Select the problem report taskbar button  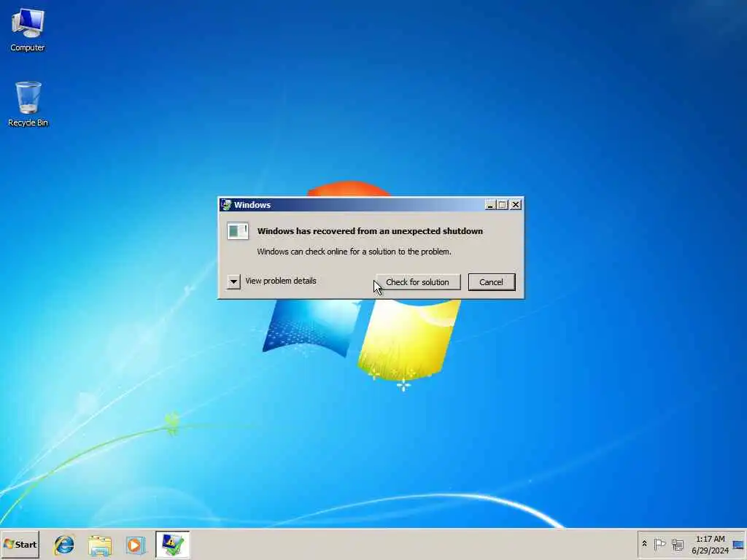point(172,544)
